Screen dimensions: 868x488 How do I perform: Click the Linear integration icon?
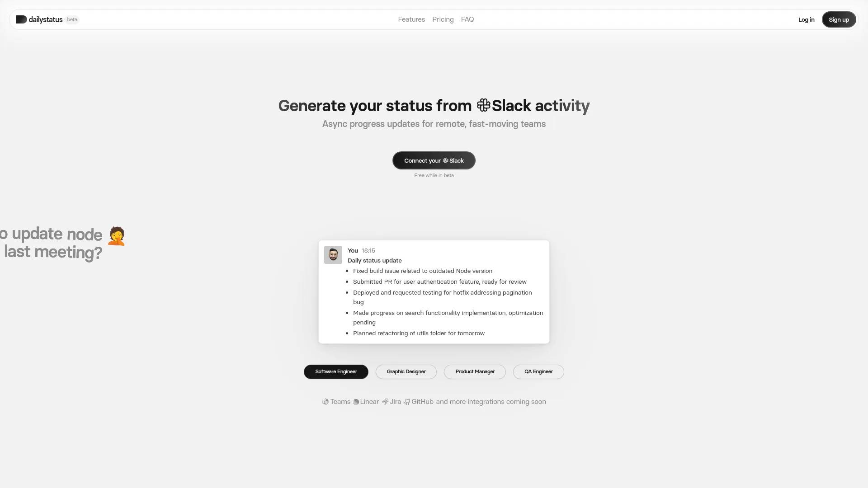pos(355,402)
